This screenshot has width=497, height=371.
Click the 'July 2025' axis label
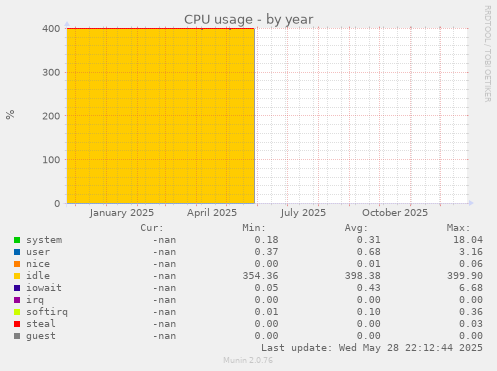[x=303, y=213]
